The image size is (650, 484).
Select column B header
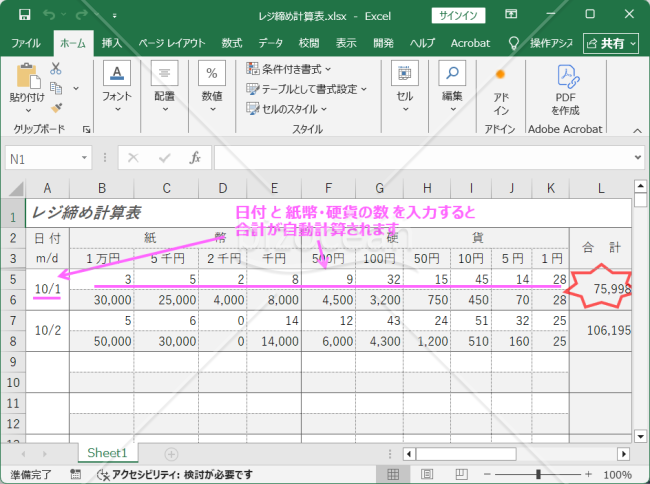102,189
